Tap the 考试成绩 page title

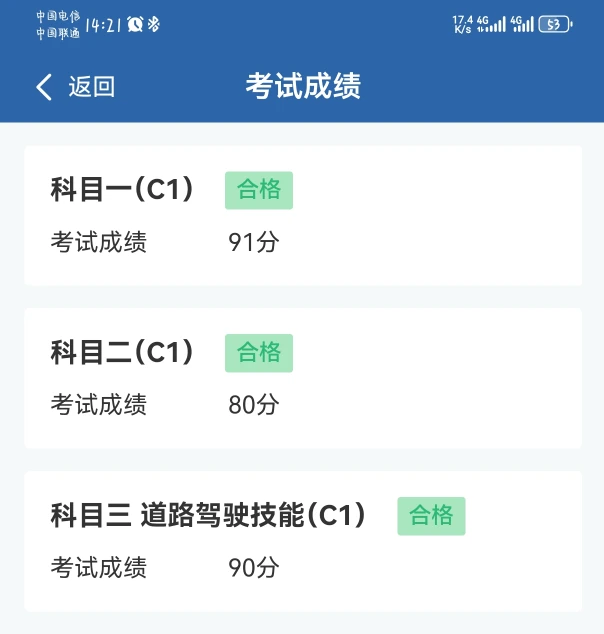tap(302, 87)
